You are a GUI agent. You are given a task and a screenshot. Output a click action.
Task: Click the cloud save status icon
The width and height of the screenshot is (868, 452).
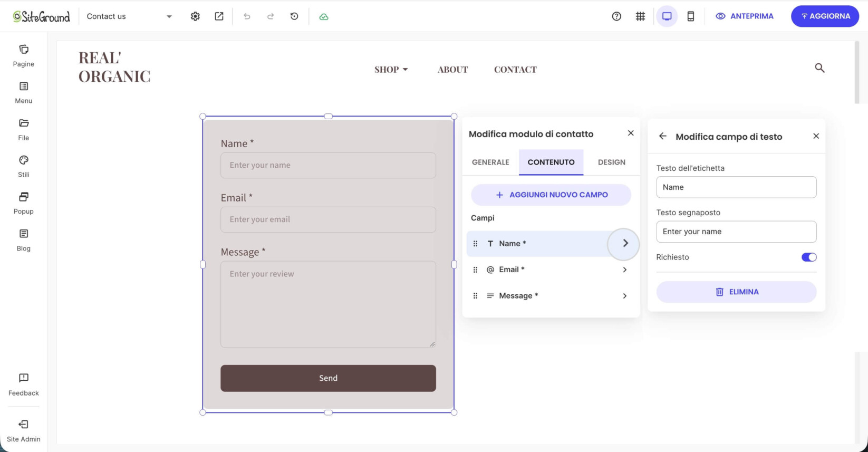tap(324, 16)
